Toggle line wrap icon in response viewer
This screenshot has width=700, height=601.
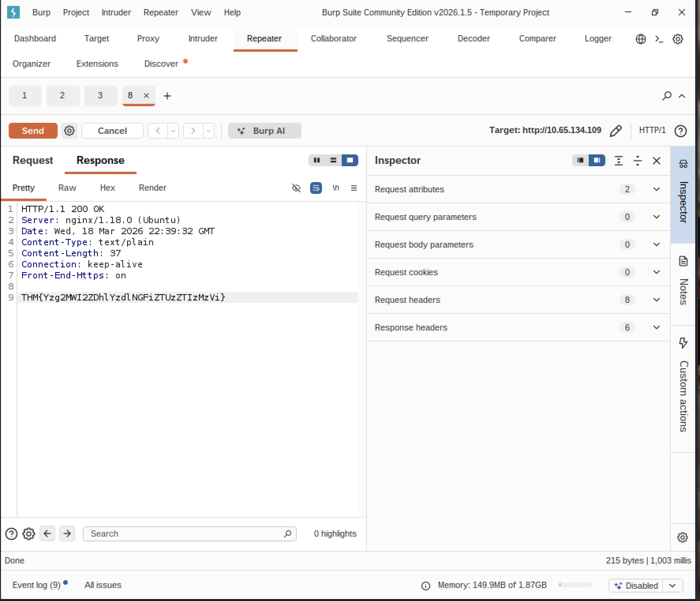pos(316,188)
